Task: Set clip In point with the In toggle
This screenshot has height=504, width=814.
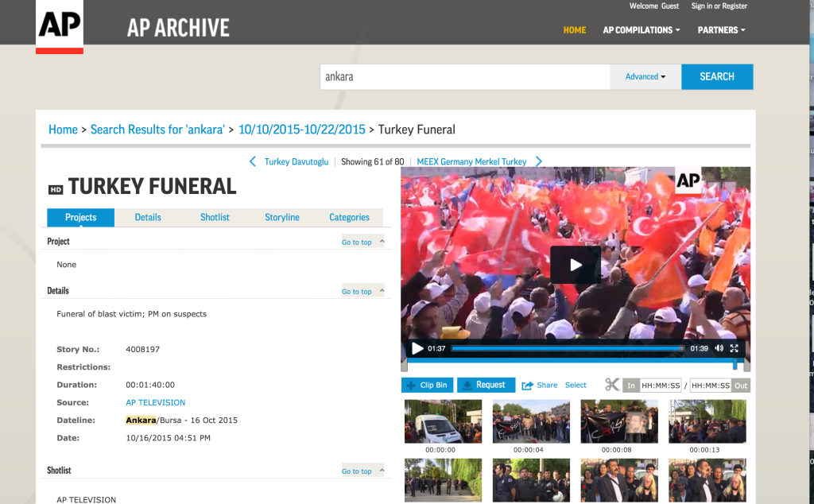Action: 631,385
